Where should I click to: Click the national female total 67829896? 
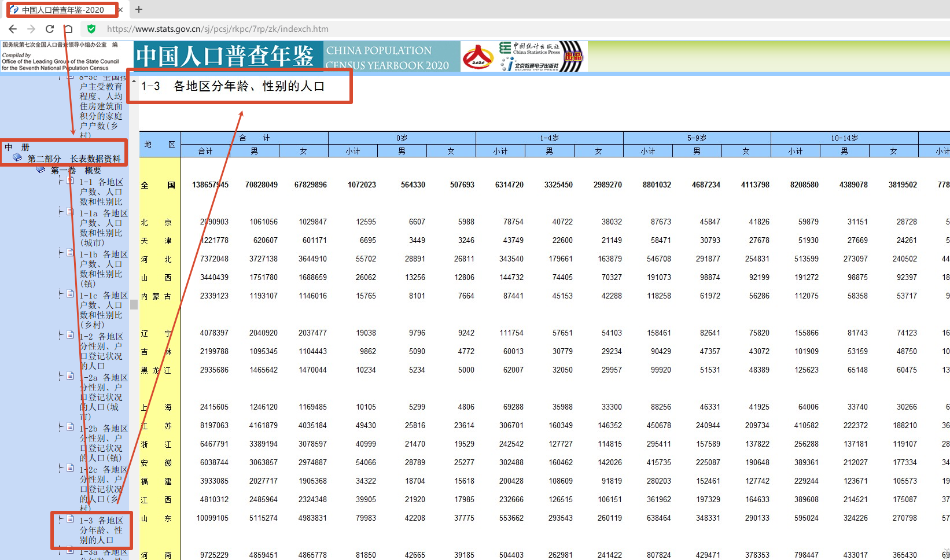pyautogui.click(x=310, y=185)
